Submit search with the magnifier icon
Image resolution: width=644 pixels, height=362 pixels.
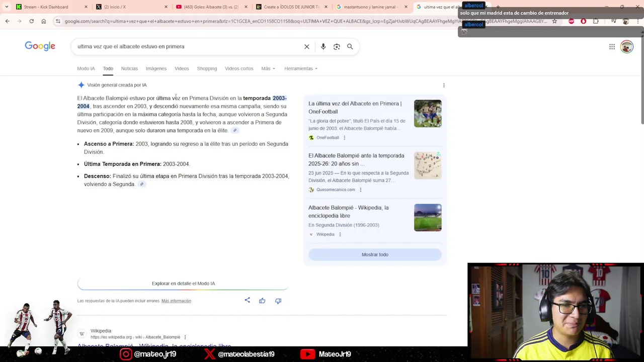click(350, 46)
